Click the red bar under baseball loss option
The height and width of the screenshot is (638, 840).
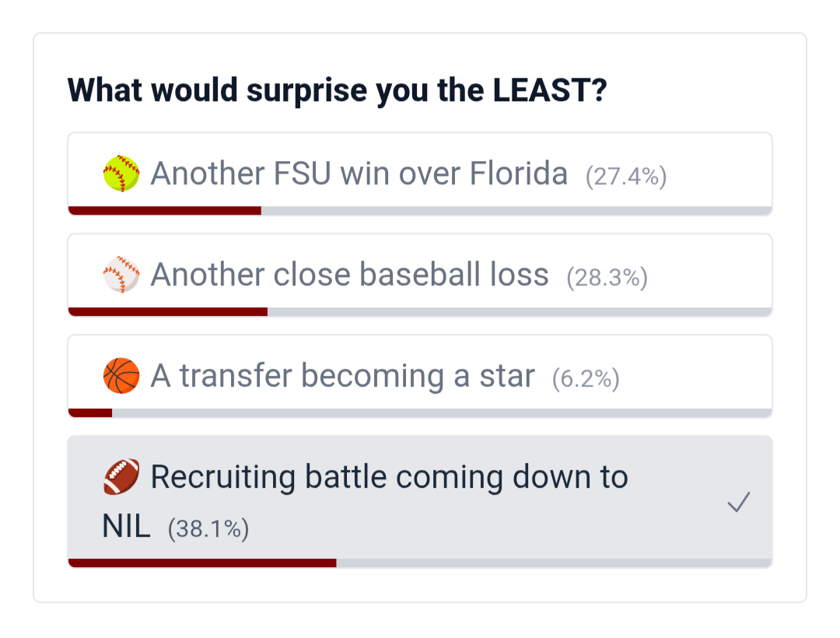[x=168, y=311]
